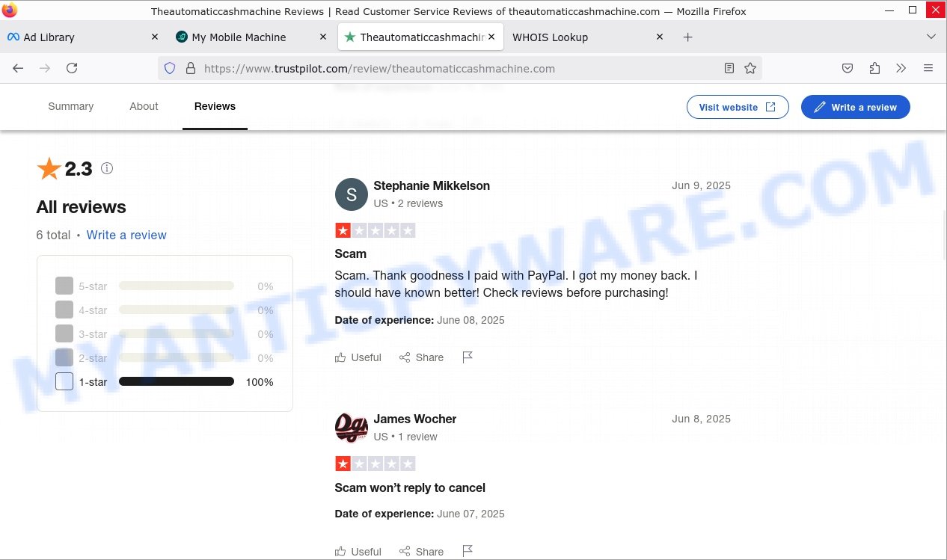The image size is (947, 560).
Task: Switch to My Mobile Machine tab
Action: click(x=251, y=37)
